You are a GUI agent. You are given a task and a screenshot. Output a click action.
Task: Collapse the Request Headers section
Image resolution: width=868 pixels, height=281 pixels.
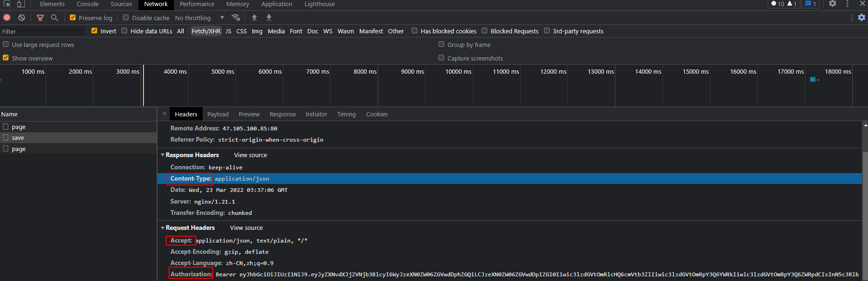click(163, 228)
